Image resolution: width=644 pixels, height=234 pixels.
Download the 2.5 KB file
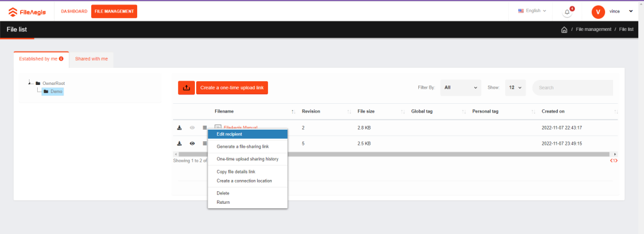pyautogui.click(x=179, y=143)
